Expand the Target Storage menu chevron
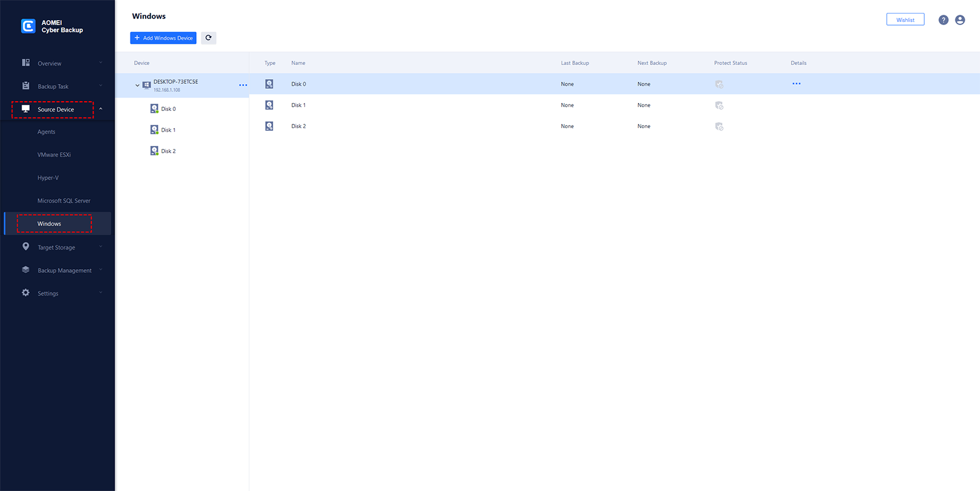The height and width of the screenshot is (491, 980). point(100,247)
